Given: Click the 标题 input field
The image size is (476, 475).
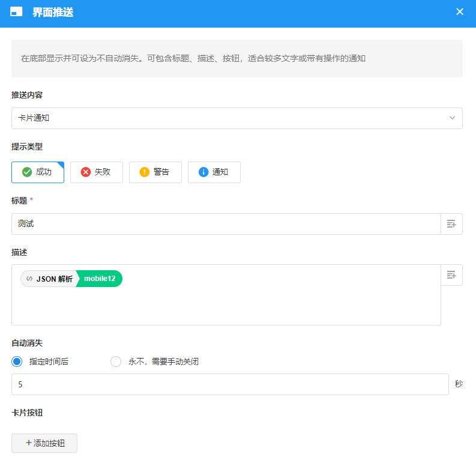Looking at the screenshot, I should pos(226,224).
